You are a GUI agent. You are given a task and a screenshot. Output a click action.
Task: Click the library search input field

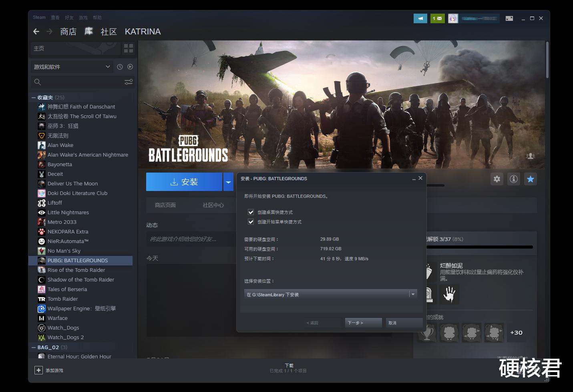pyautogui.click(x=82, y=82)
